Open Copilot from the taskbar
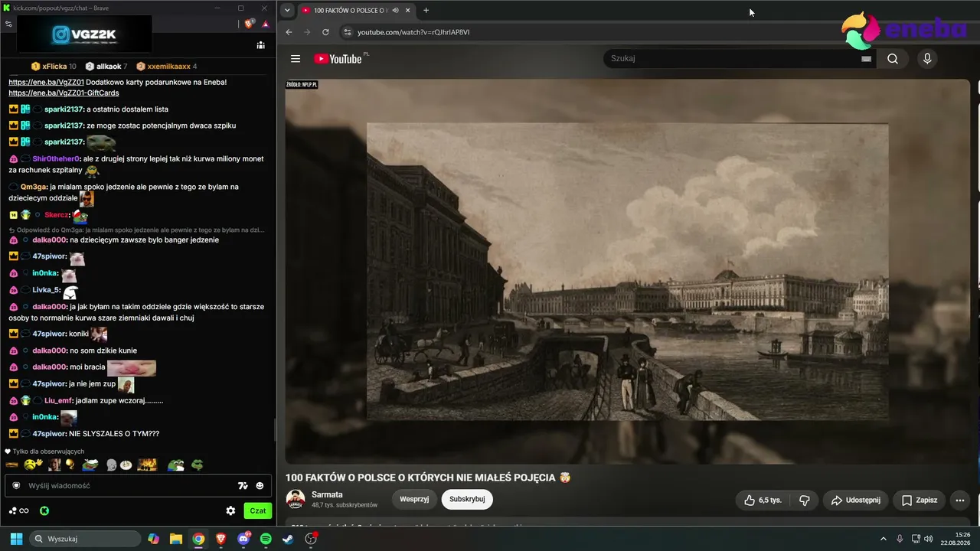Viewport: 980px width, 551px height. (x=154, y=539)
